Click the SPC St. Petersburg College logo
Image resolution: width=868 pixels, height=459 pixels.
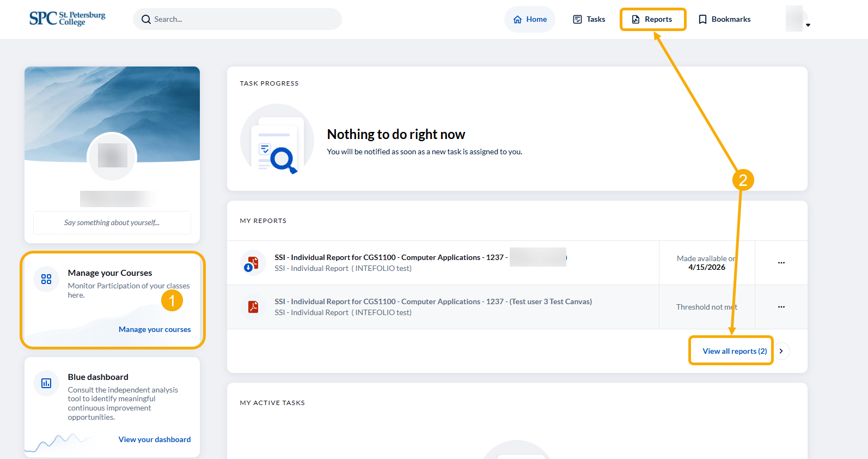[68, 19]
